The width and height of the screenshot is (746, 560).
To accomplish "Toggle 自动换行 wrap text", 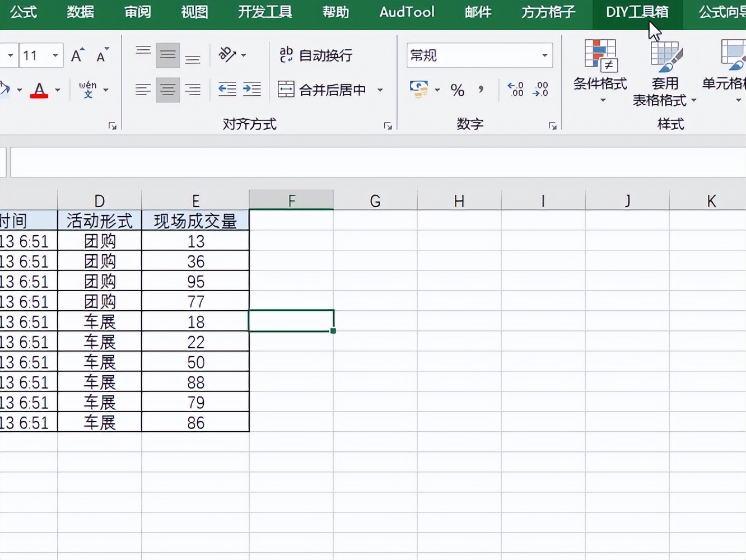I will click(316, 55).
